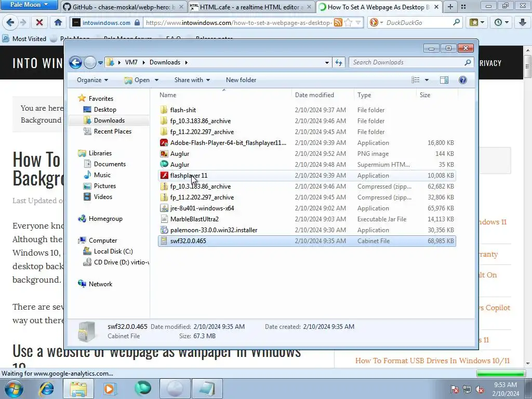Image resolution: width=532 pixels, height=399 pixels.
Task: Select MarbleBlastUltra2 jar file icon
Action: point(164,219)
